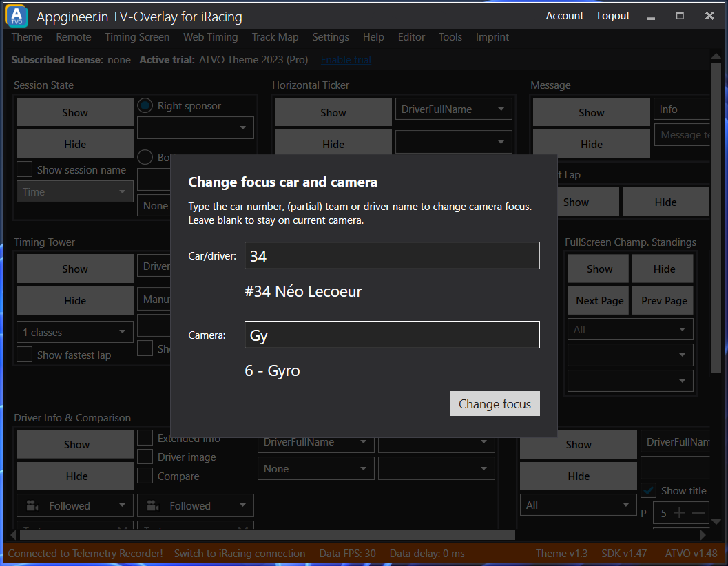This screenshot has width=728, height=566.
Task: Click the Change focus button
Action: coord(495,403)
